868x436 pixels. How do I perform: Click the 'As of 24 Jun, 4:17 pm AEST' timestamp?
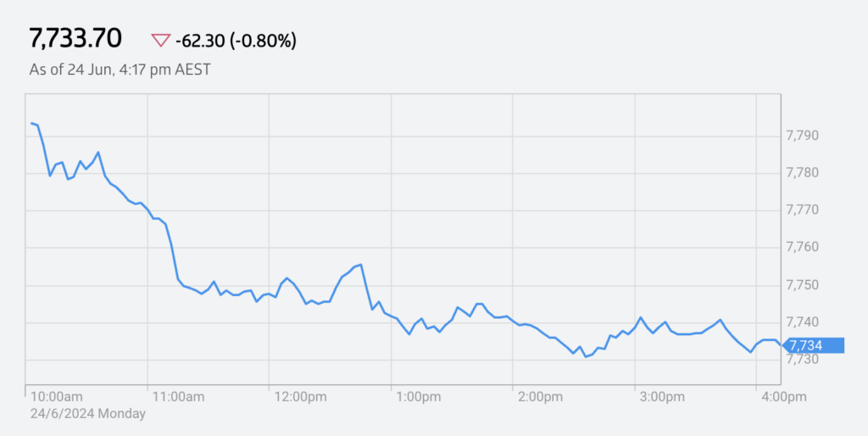tap(120, 70)
